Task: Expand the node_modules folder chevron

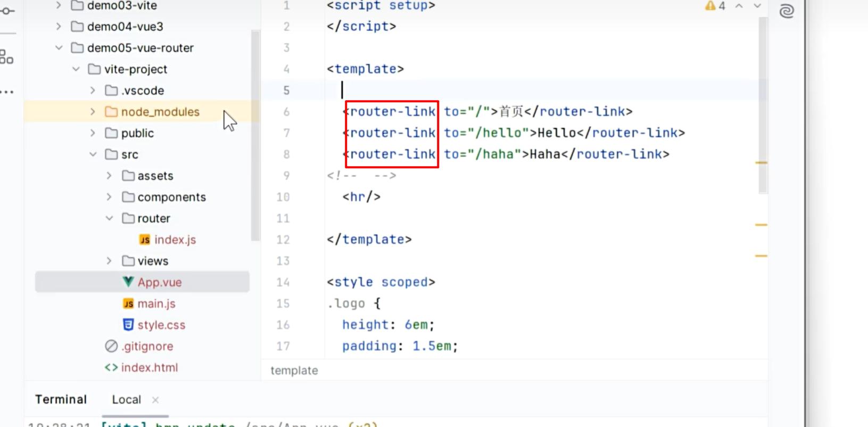Action: pyautogui.click(x=93, y=112)
